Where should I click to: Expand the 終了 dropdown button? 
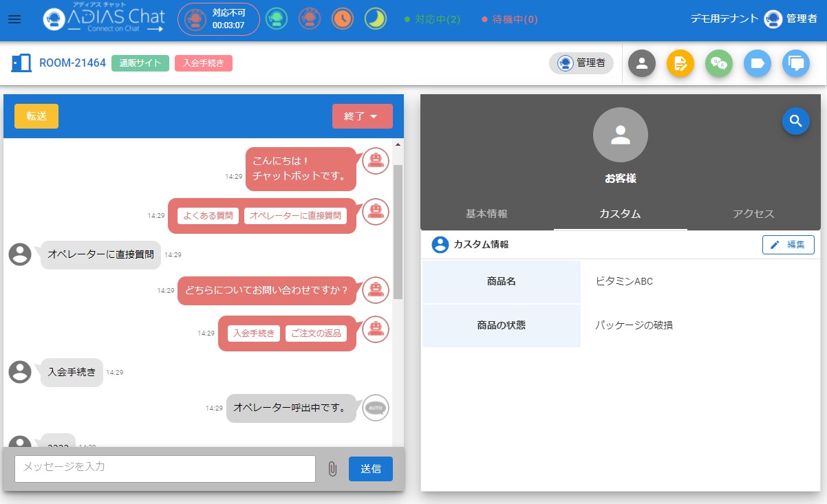362,116
